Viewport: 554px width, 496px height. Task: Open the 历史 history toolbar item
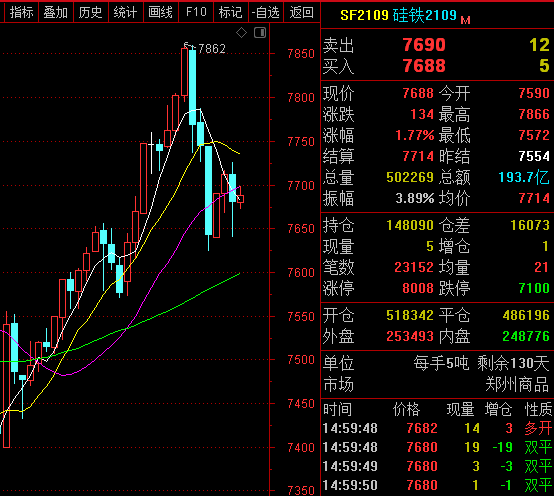91,12
